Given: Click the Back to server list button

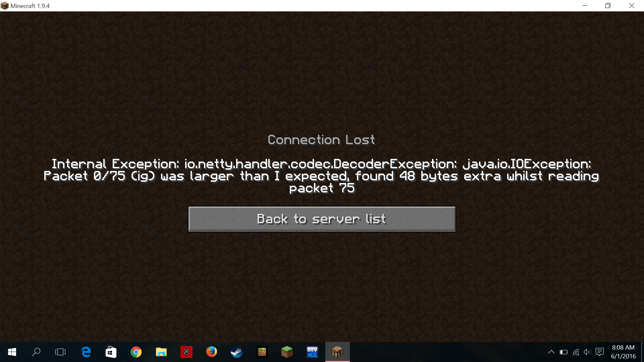Looking at the screenshot, I should (322, 219).
